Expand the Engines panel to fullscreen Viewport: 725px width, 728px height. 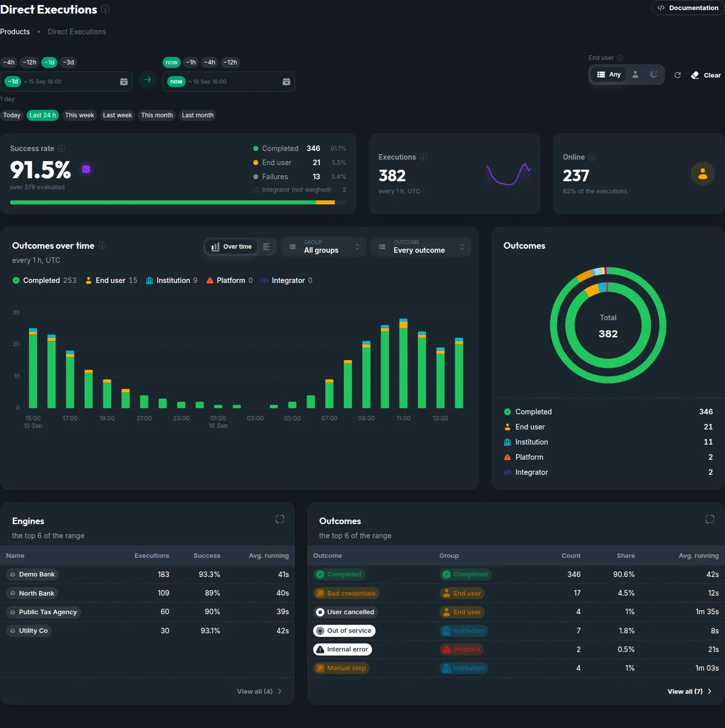point(280,519)
